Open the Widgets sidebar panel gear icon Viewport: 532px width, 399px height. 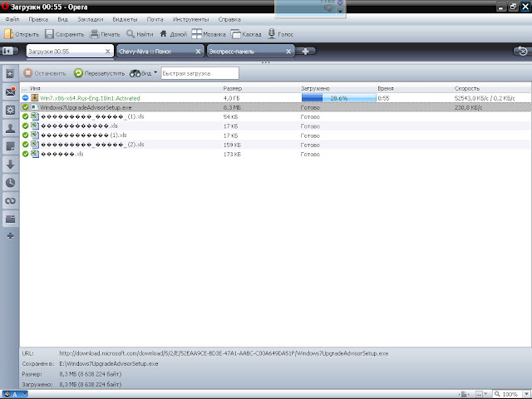point(10,110)
